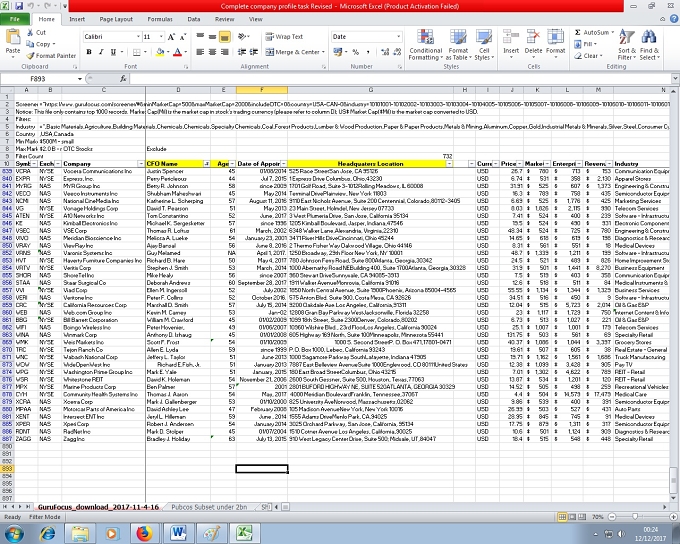Viewport: 680px width, 544px height.
Task: Open Format cells menu
Action: 555,43
